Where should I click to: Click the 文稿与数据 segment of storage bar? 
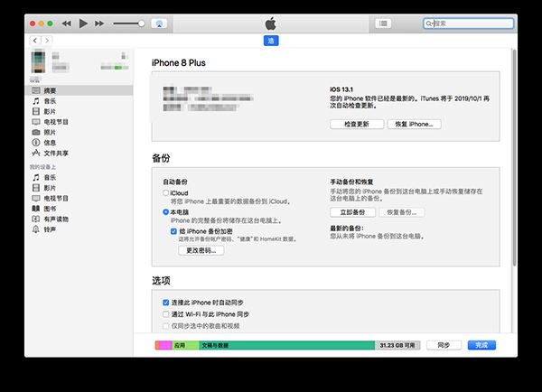tap(286, 345)
